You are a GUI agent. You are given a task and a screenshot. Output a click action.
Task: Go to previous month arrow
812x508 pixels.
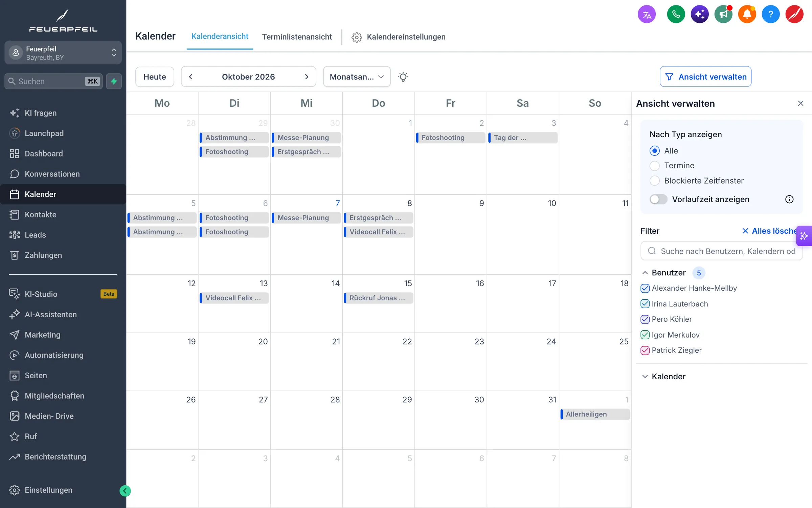coord(191,77)
